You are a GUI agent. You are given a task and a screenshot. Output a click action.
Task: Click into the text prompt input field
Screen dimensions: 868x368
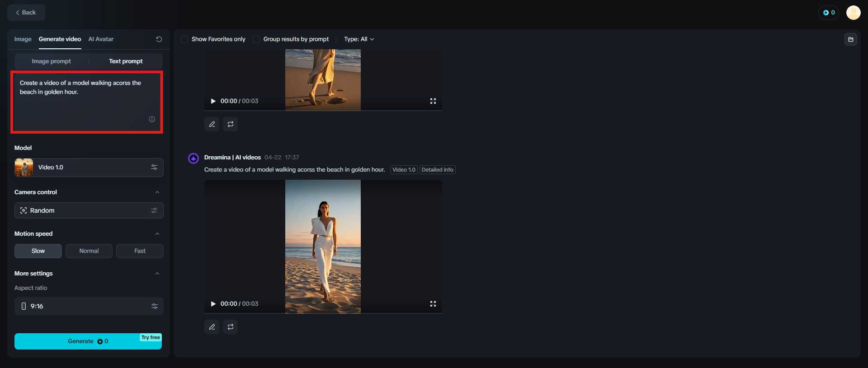point(87,102)
